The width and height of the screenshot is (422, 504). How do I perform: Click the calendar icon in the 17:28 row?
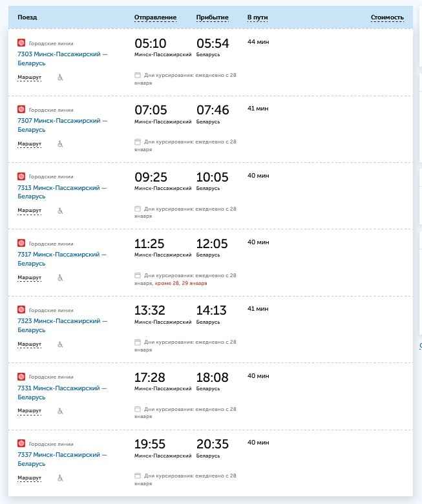pyautogui.click(x=137, y=409)
